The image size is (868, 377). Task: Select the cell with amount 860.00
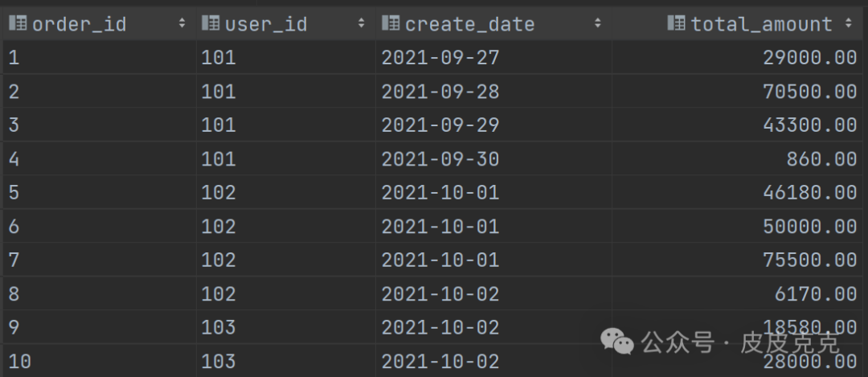821,159
